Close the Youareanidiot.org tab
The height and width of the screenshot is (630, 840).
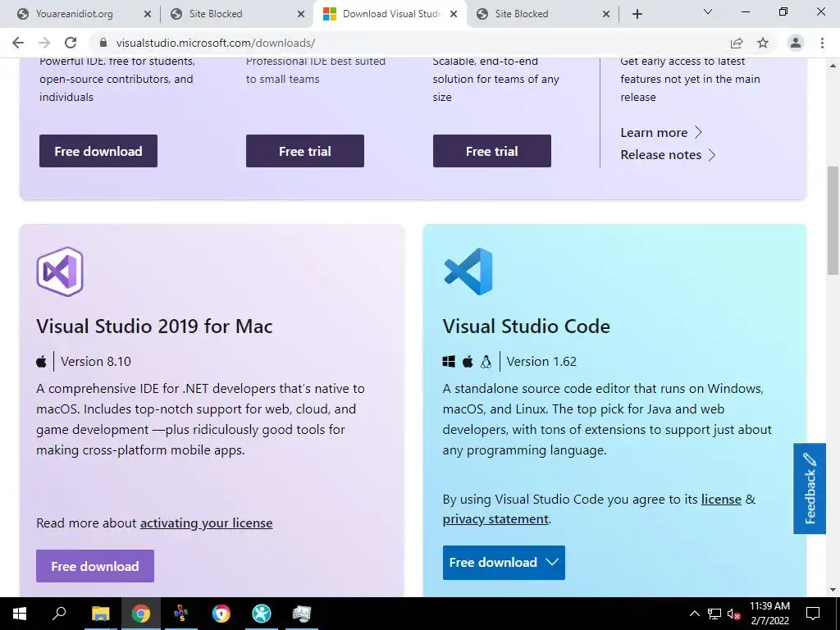pos(148,14)
